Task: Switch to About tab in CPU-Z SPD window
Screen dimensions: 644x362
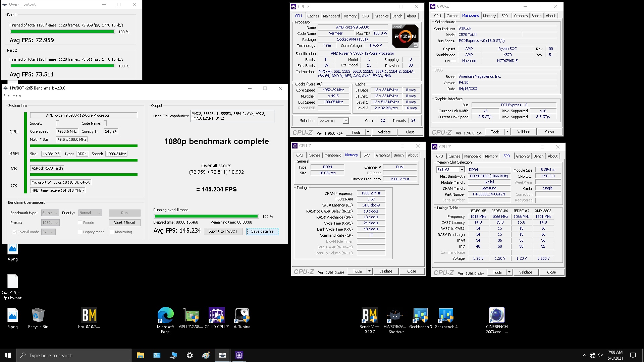Action: point(552,156)
